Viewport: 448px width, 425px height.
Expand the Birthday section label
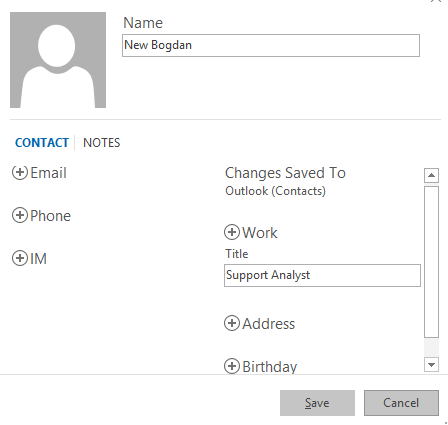270,367
